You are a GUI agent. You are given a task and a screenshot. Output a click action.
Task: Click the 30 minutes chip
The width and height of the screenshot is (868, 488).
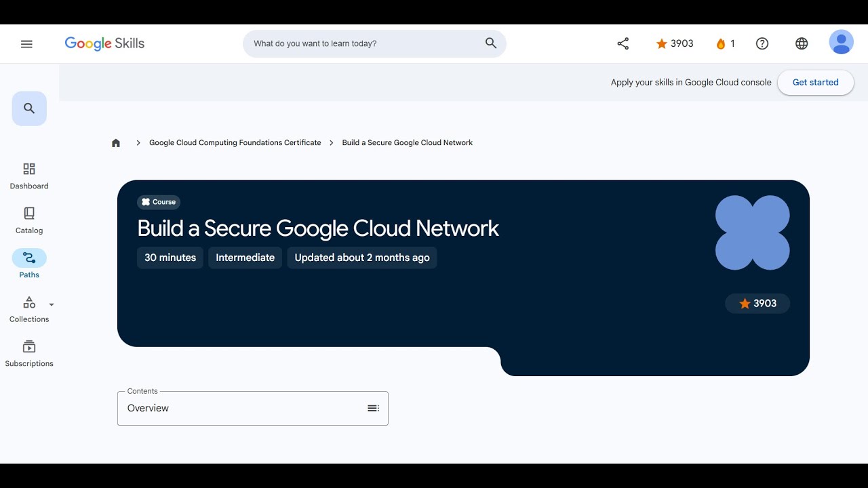[x=170, y=258]
